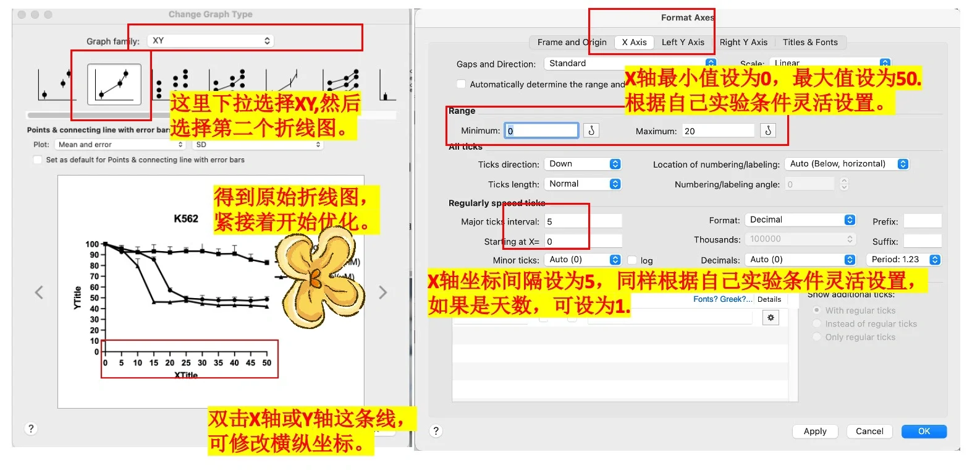Open the 'Period: 1.23' dropdown

[x=903, y=260]
